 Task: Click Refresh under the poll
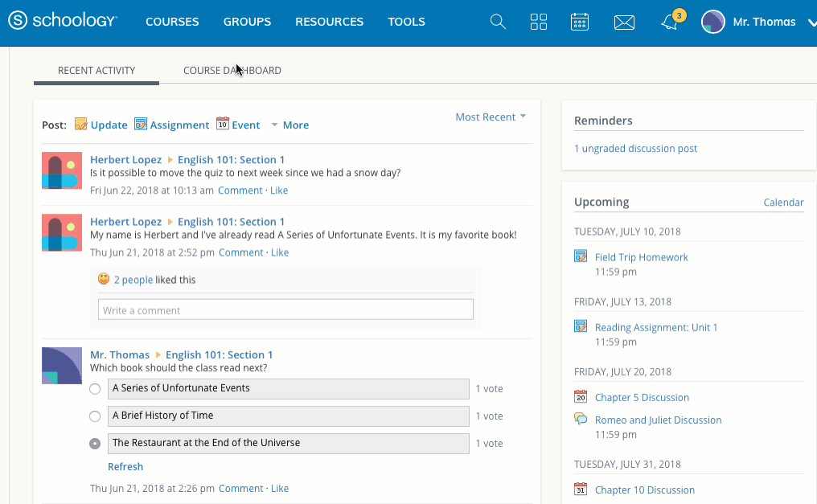[125, 467]
